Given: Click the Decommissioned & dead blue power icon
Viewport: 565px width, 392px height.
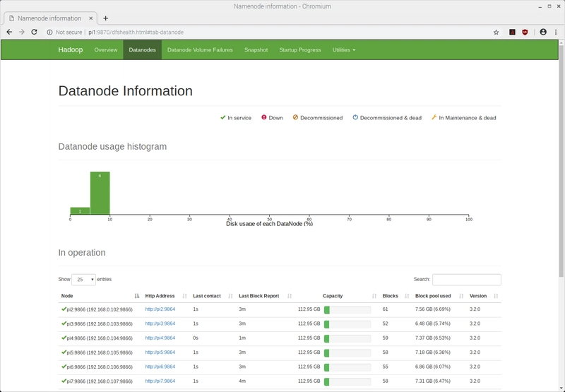Looking at the screenshot, I should [x=355, y=117].
